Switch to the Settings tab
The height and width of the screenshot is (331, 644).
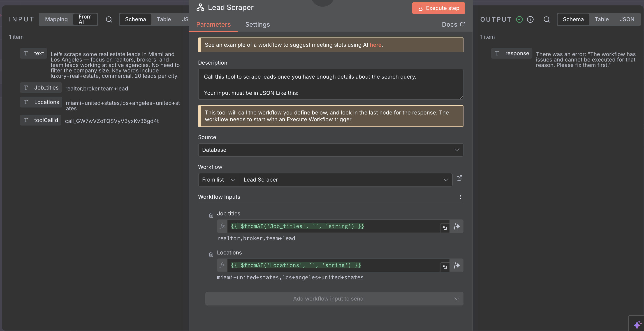(x=257, y=24)
